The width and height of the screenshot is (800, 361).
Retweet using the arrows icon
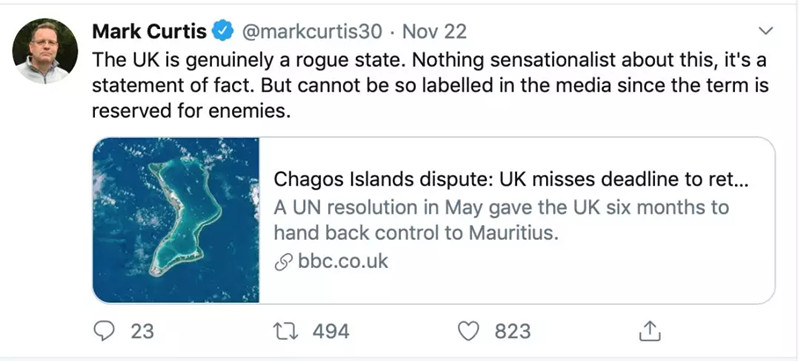pyautogui.click(x=287, y=331)
